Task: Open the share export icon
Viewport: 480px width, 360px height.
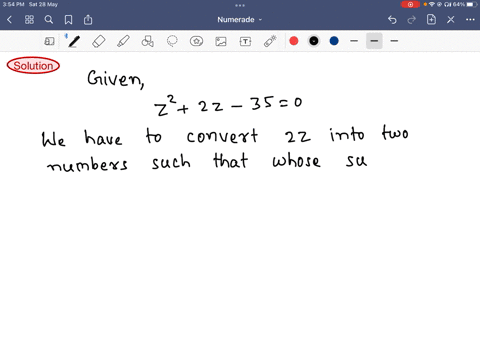Action: tap(88, 20)
